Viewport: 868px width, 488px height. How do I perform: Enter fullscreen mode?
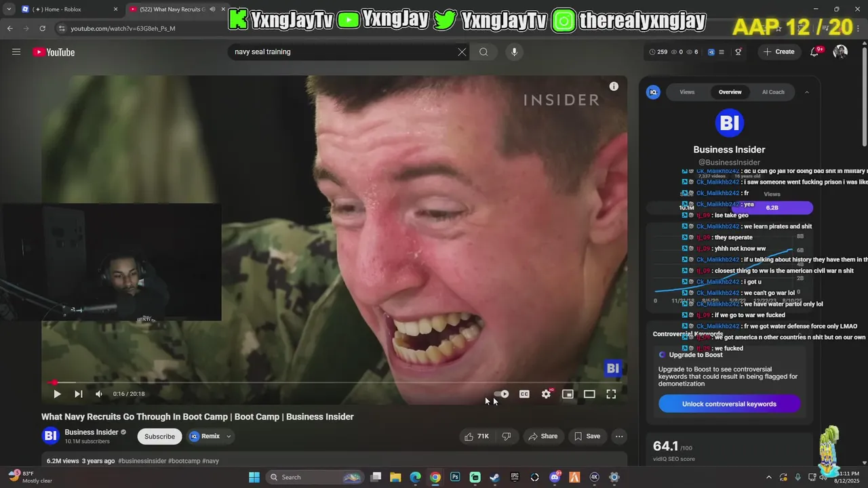pos(611,394)
